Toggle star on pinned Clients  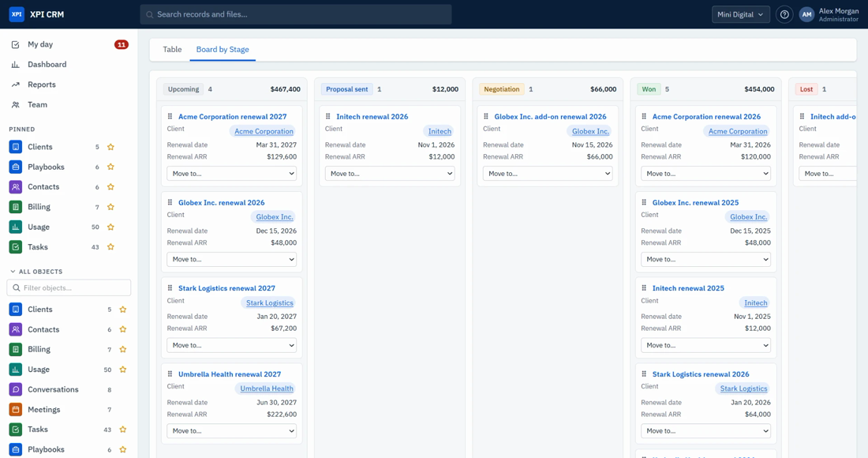pos(110,147)
